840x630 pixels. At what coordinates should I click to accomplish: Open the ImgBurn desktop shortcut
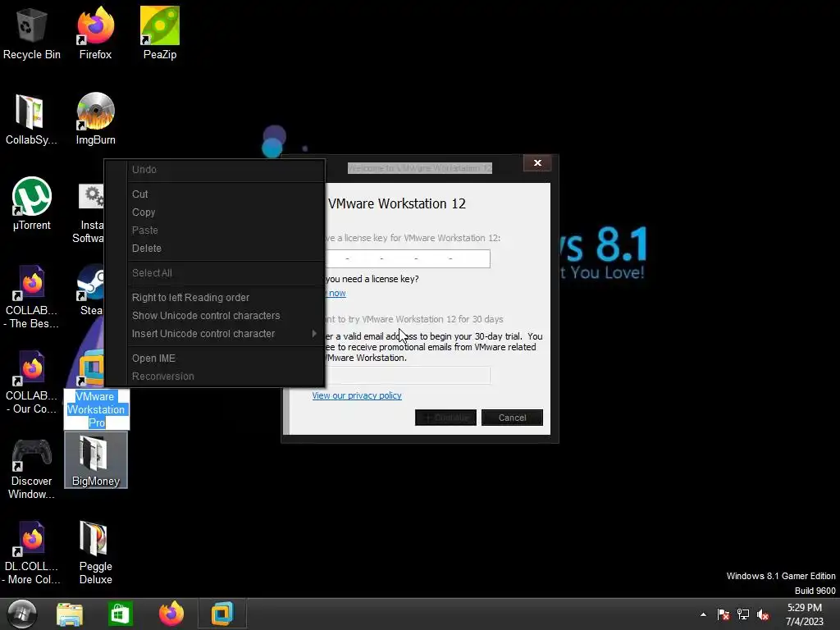pyautogui.click(x=95, y=119)
